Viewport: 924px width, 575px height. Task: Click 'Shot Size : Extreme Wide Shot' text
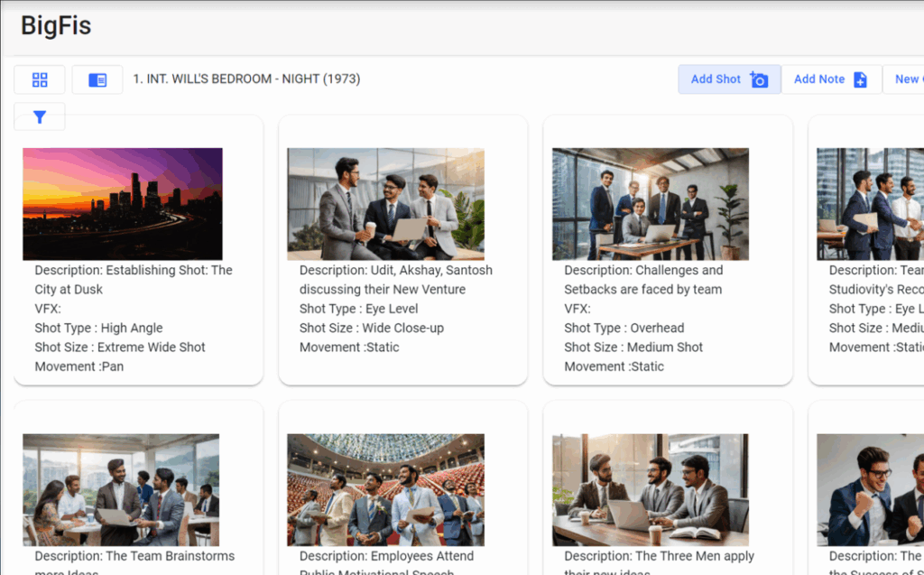(120, 348)
